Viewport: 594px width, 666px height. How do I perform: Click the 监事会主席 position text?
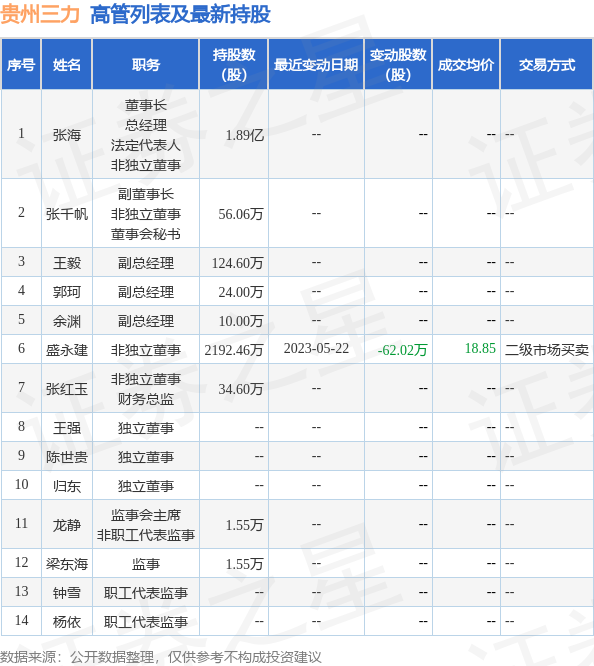[x=146, y=515]
